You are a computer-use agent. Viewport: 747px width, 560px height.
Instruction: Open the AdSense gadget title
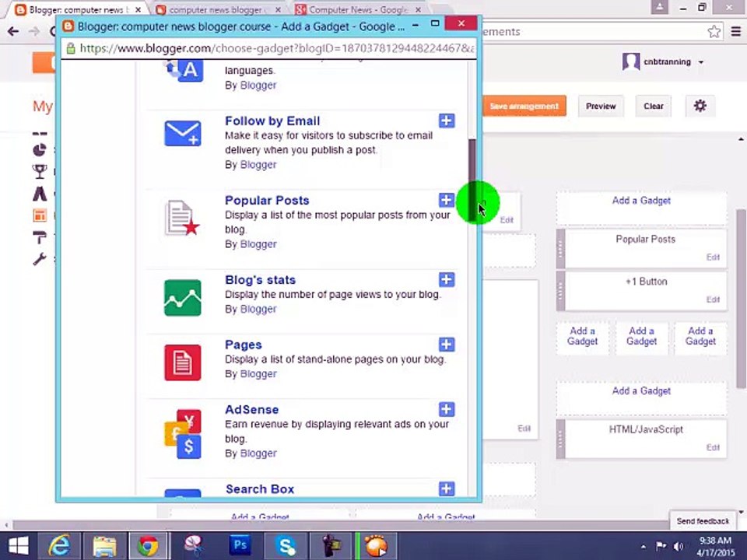pyautogui.click(x=251, y=410)
